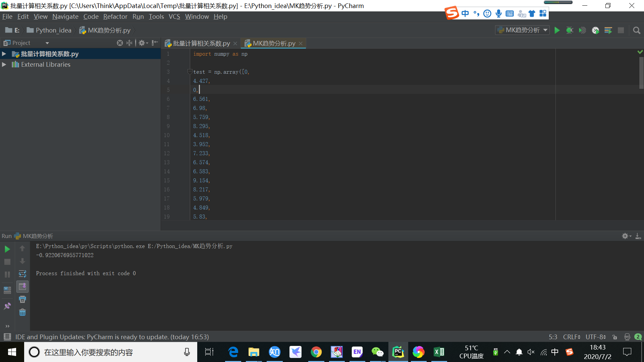
Task: Click CRLF line separator in the status bar
Action: tap(572, 337)
